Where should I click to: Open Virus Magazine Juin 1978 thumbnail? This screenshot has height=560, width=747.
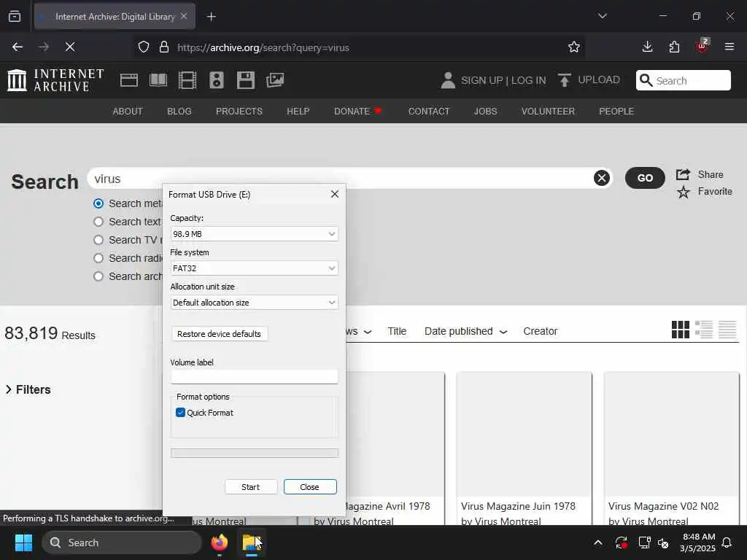[x=525, y=434]
